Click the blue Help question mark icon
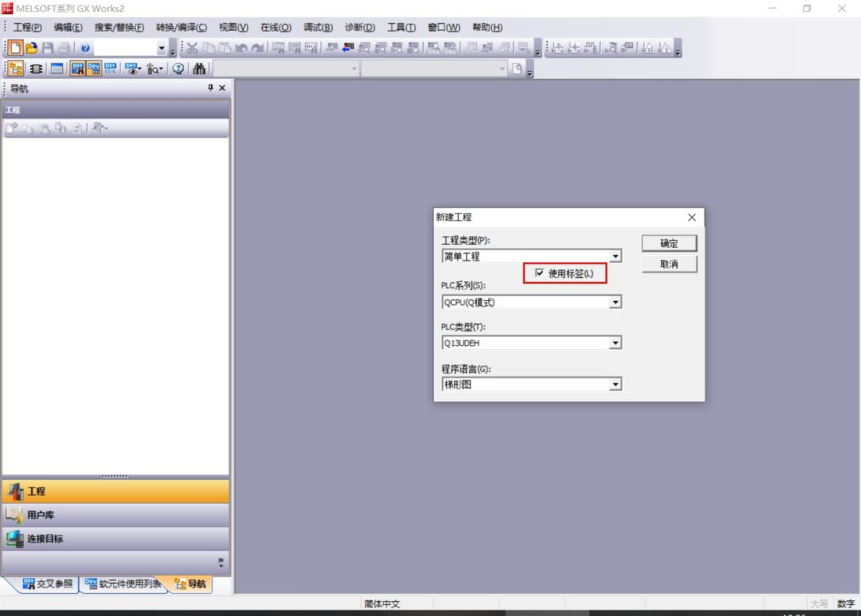The width and height of the screenshot is (861, 616). click(85, 48)
